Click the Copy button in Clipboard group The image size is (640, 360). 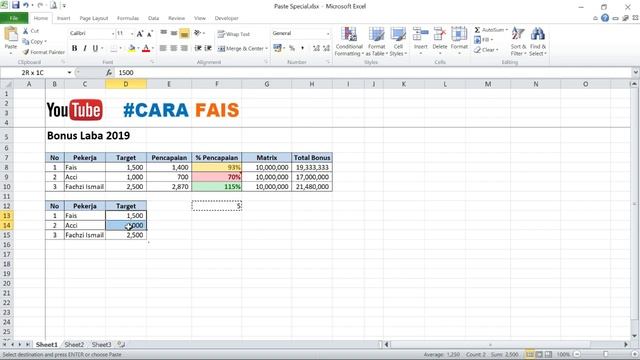point(34,42)
